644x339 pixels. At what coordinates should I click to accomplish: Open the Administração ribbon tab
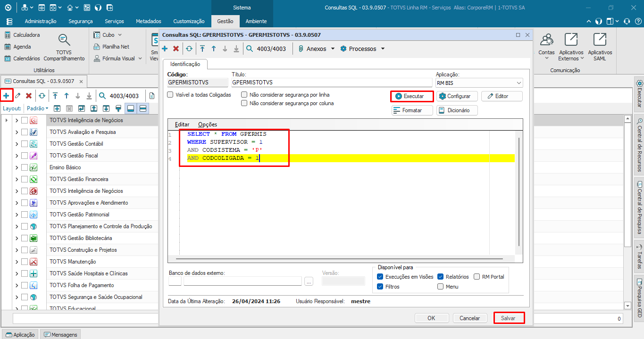41,21
